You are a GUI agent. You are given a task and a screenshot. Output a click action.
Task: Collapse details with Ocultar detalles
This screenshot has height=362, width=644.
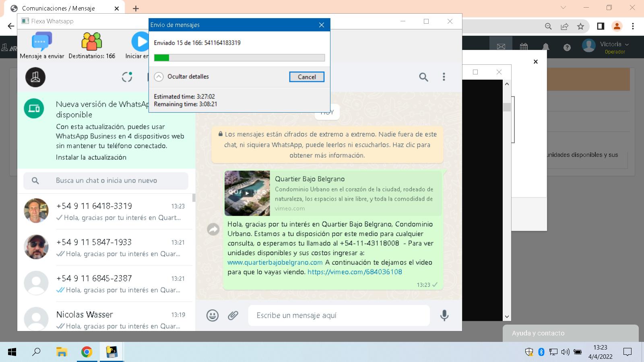click(x=182, y=76)
